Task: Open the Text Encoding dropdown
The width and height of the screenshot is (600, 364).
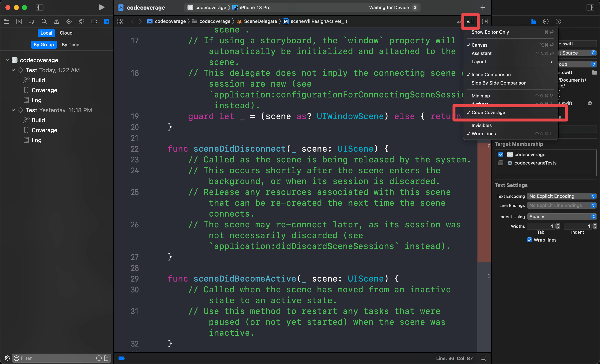Action: (561, 196)
